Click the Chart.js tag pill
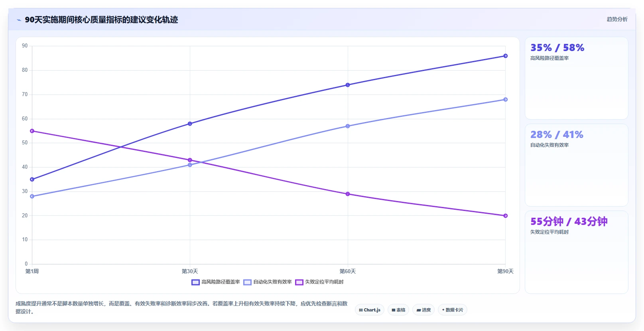This screenshot has height=331, width=644. [x=370, y=310]
